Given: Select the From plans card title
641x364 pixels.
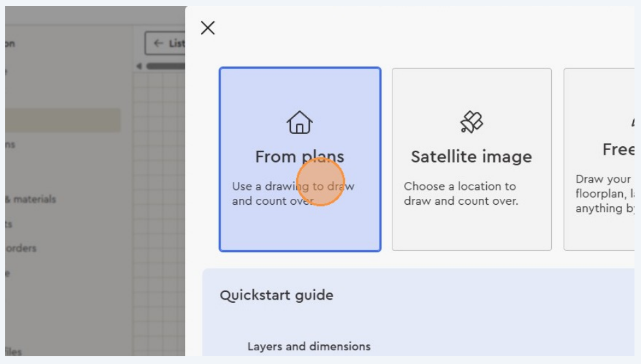Looking at the screenshot, I should [x=299, y=157].
